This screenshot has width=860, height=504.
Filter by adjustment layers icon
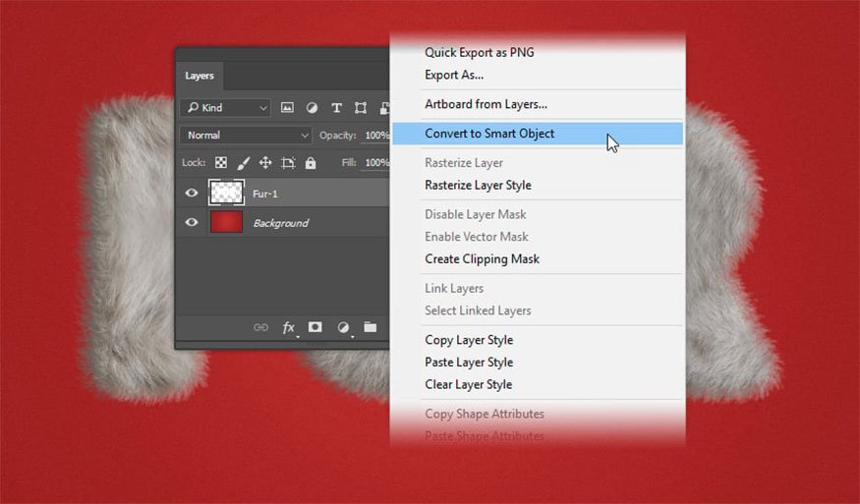[x=312, y=107]
